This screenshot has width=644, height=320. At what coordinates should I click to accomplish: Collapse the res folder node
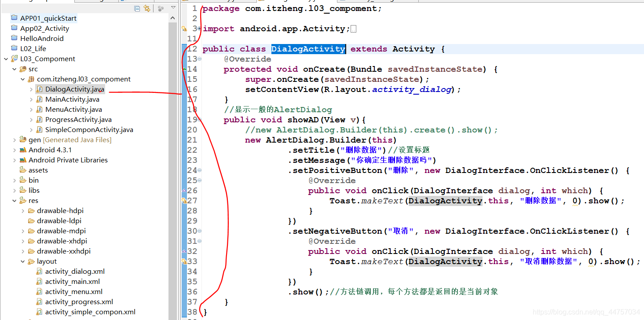click(15, 200)
